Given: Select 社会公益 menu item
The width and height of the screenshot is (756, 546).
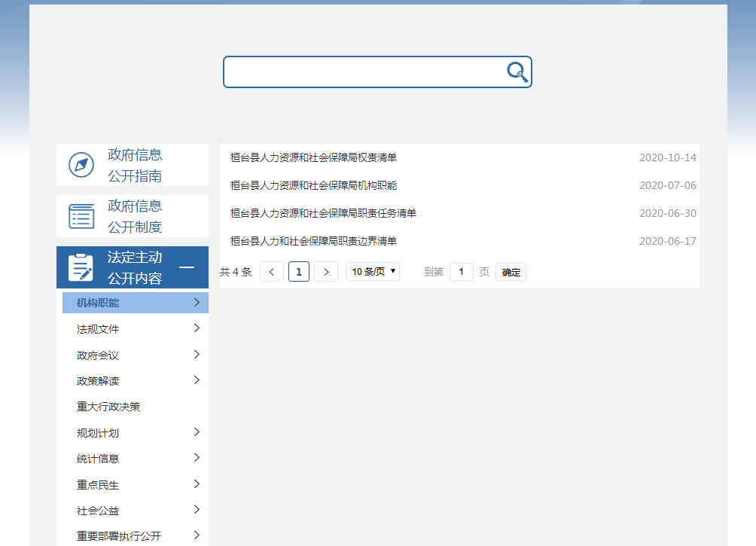Looking at the screenshot, I should (98, 511).
